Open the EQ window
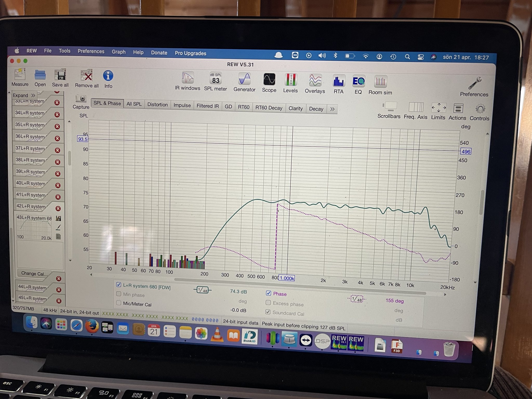Viewport: 532px width, 399px height. [x=358, y=85]
